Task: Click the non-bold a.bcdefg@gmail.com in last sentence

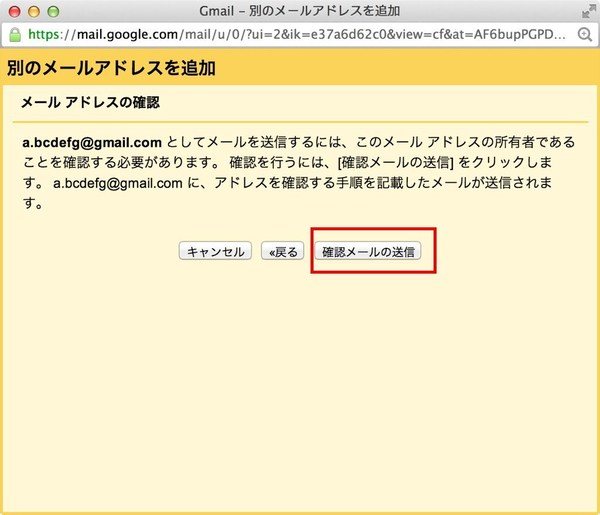Action: (118, 184)
